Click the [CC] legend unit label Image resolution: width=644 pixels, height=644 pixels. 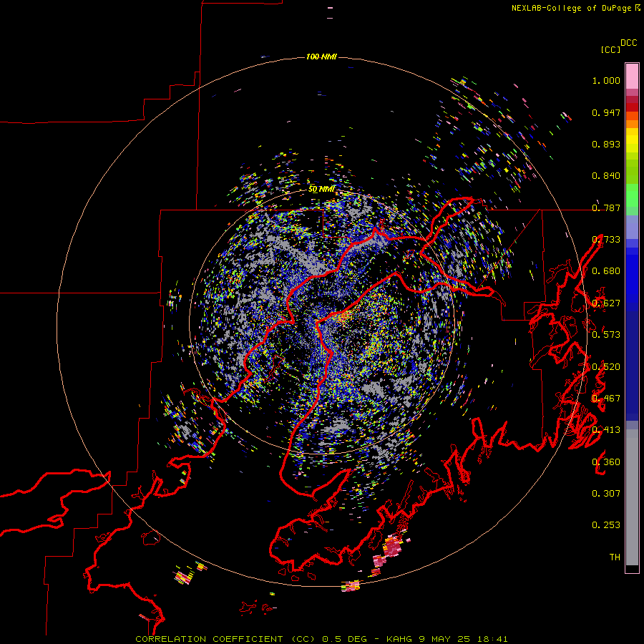[x=611, y=49]
